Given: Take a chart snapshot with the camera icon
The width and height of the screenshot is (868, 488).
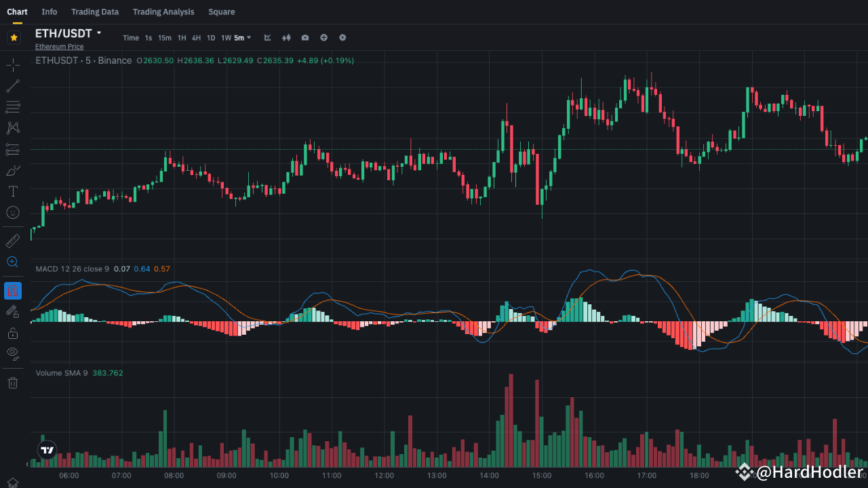Looking at the screenshot, I should [x=304, y=37].
